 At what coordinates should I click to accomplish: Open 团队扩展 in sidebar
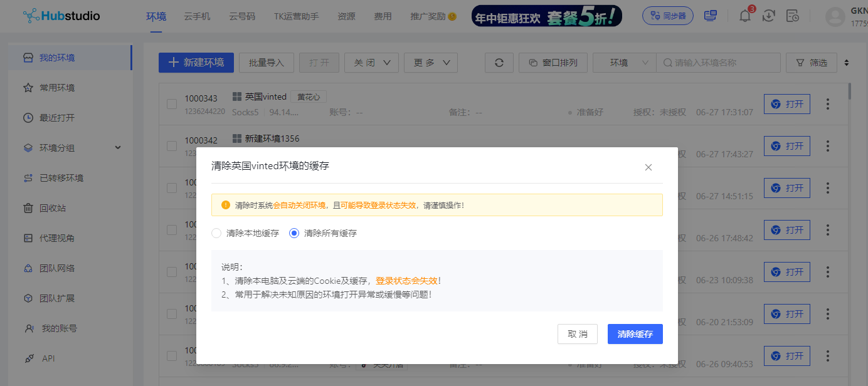click(56, 298)
